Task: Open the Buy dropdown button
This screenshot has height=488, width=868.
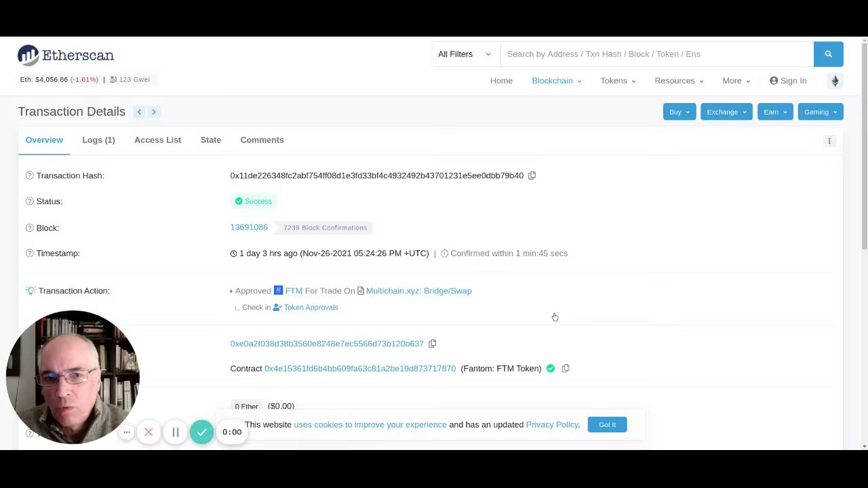Action: coord(679,112)
